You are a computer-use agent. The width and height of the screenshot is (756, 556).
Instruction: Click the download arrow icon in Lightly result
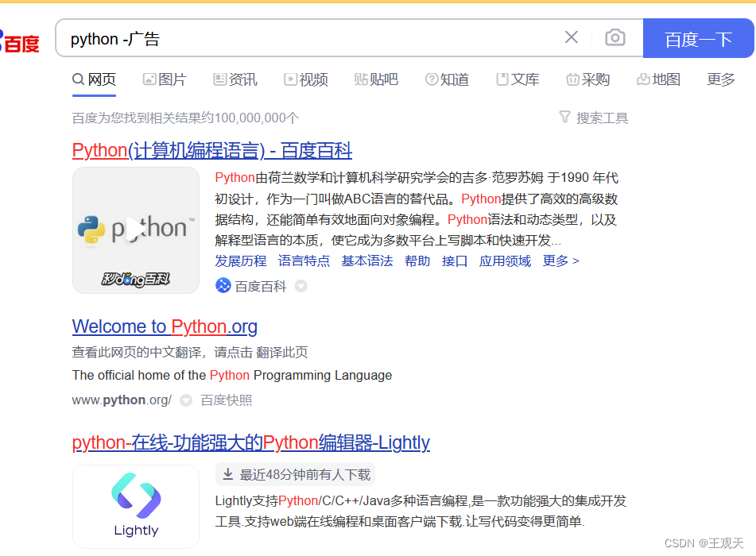228,474
